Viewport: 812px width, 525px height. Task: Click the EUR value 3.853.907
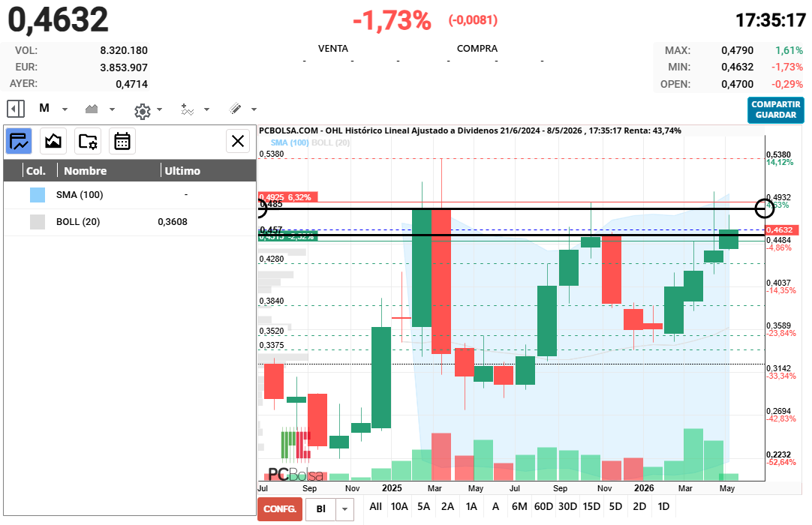coord(124,67)
